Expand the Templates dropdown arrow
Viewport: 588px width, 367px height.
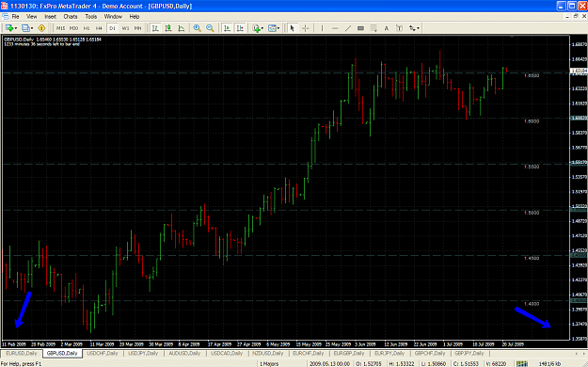(278, 28)
